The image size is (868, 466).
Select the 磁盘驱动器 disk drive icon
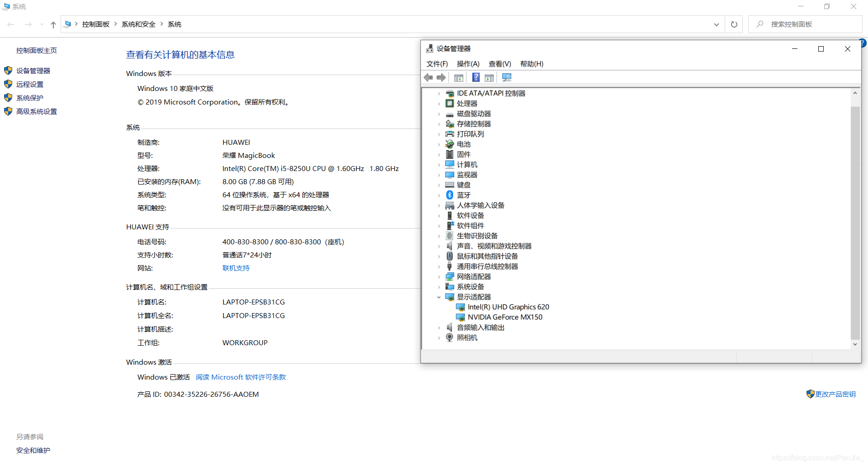(x=449, y=114)
